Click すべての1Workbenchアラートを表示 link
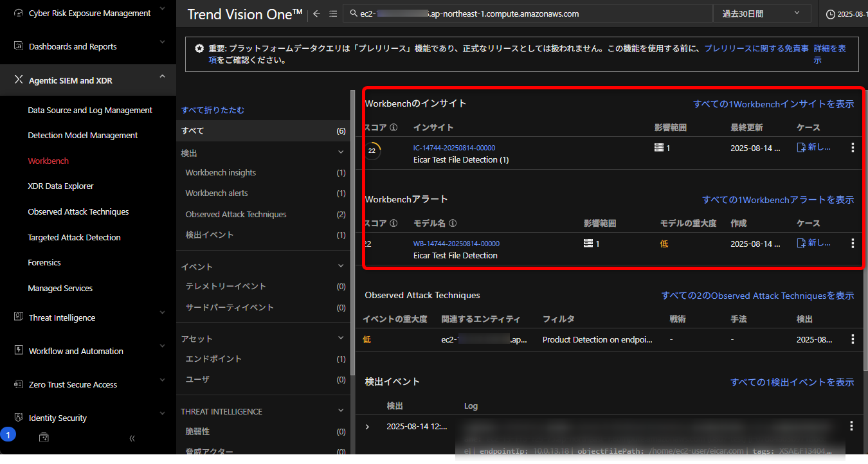868x464 pixels. click(x=778, y=199)
